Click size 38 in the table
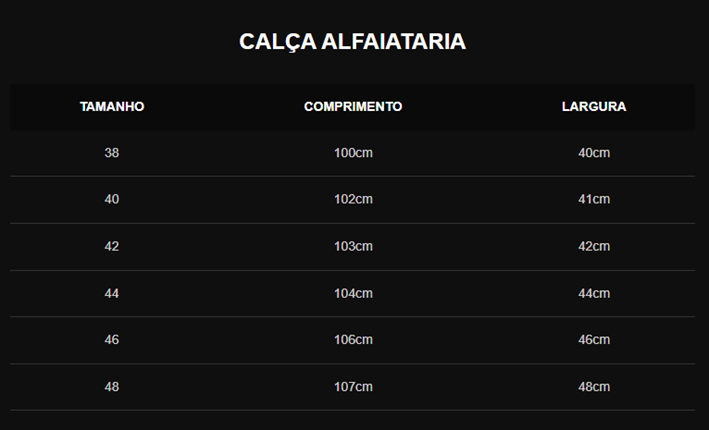 [x=112, y=153]
